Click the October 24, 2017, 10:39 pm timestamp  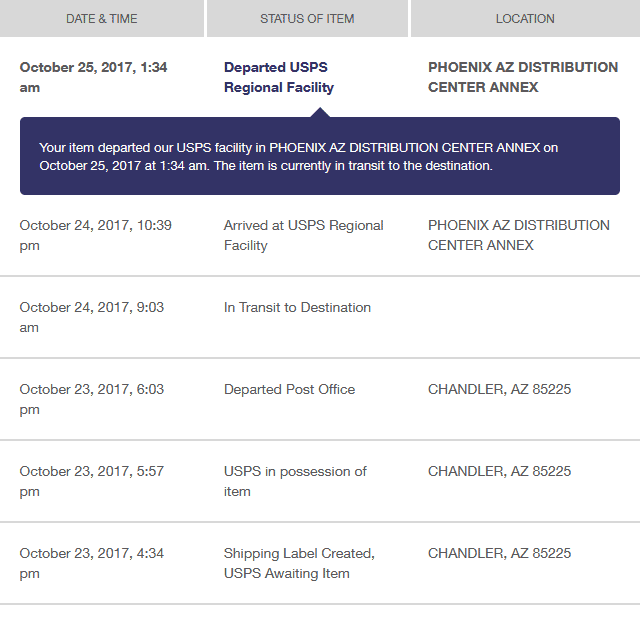(x=96, y=235)
